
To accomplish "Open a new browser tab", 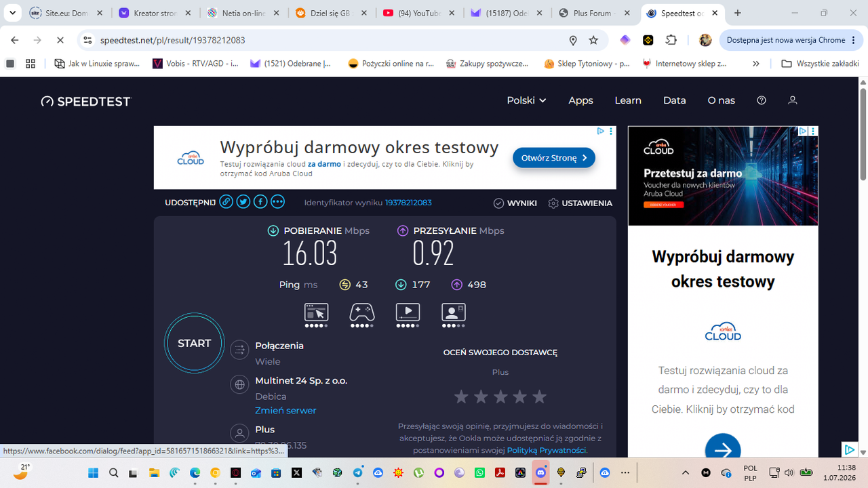I will pos(738,13).
